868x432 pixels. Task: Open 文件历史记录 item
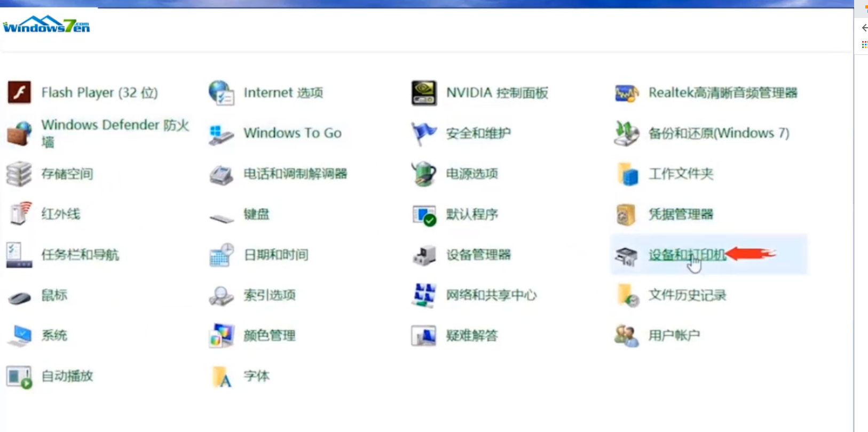[x=687, y=295]
